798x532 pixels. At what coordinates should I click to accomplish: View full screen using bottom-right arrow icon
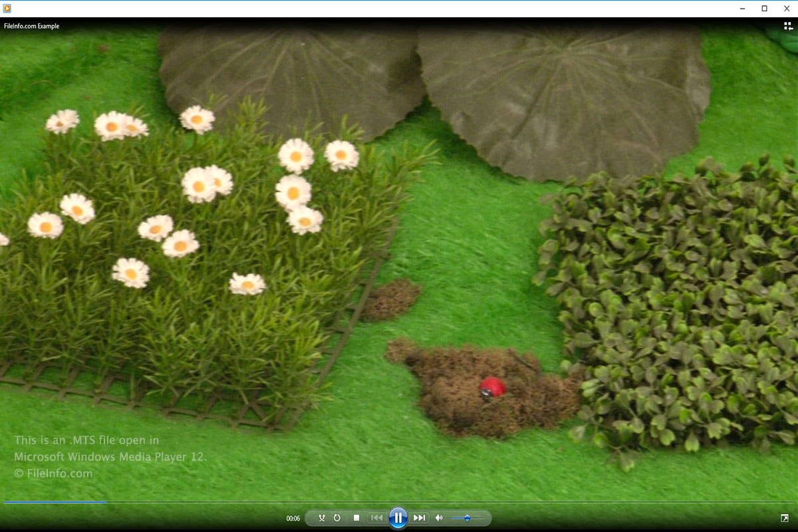(x=785, y=518)
